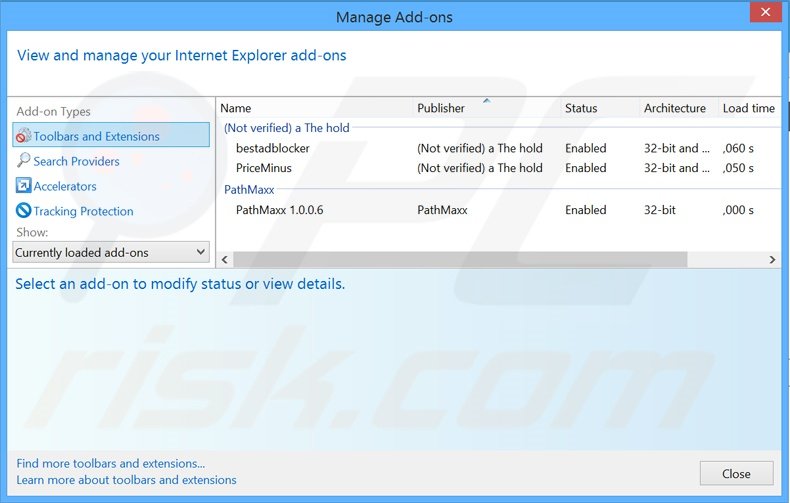The width and height of the screenshot is (790, 503).
Task: Open Learn more about toolbars and extensions
Action: 126,480
